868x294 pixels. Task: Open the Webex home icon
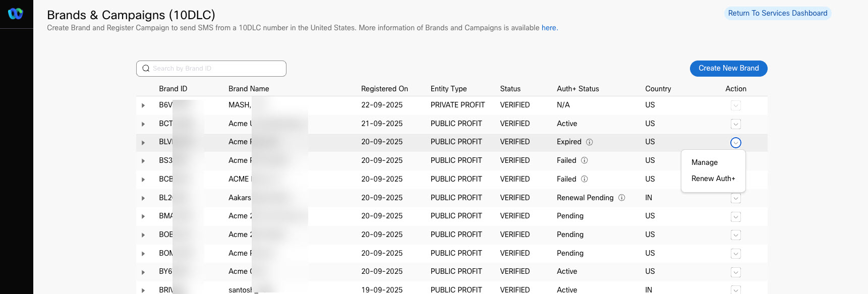(x=16, y=14)
